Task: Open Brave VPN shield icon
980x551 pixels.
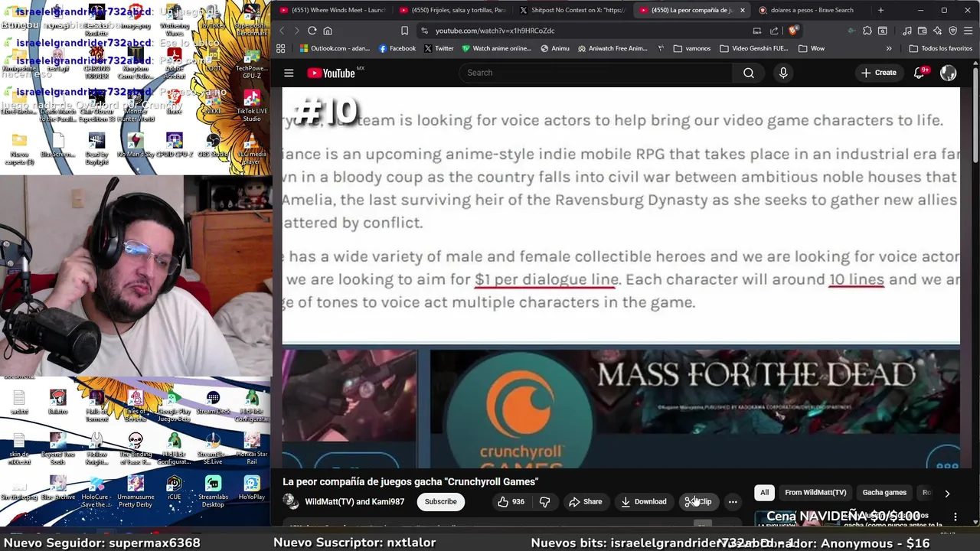Action: (x=953, y=31)
